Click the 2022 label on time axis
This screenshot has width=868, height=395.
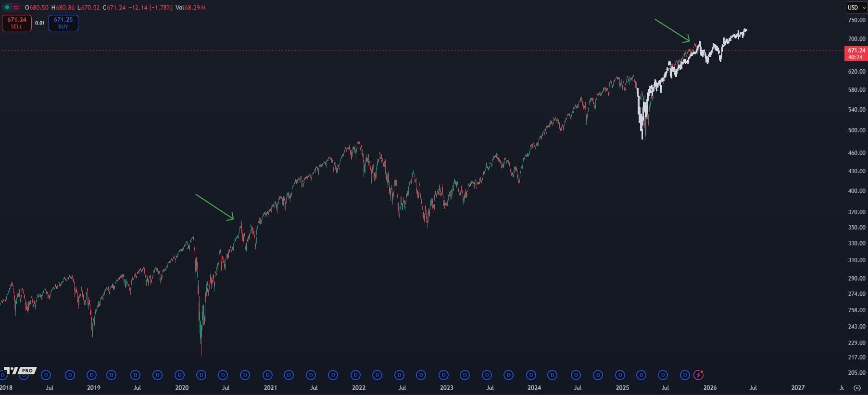(358, 387)
